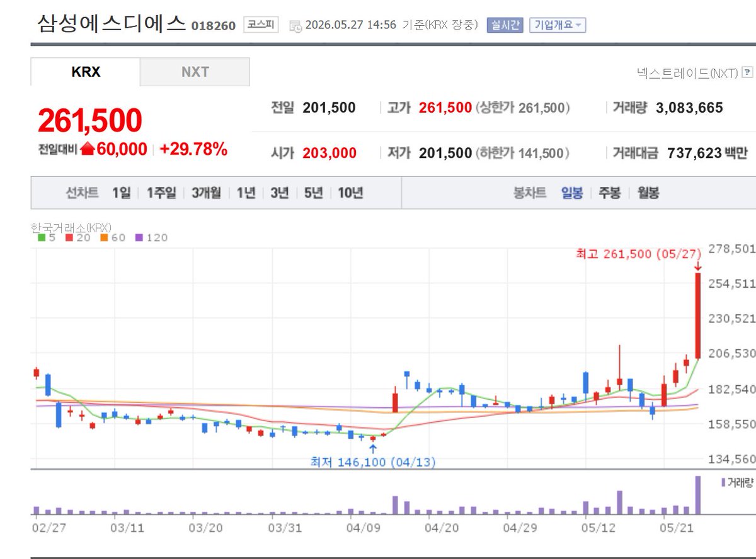Viewport: 756px width, 559px height.
Task: Select the 1일 line chart period
Action: (x=122, y=193)
